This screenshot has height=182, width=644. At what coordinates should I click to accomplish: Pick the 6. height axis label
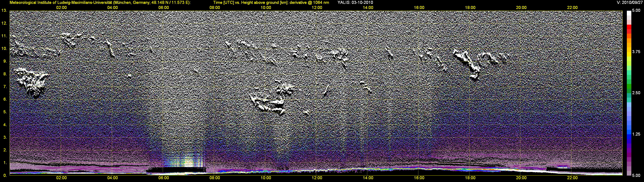(5, 99)
